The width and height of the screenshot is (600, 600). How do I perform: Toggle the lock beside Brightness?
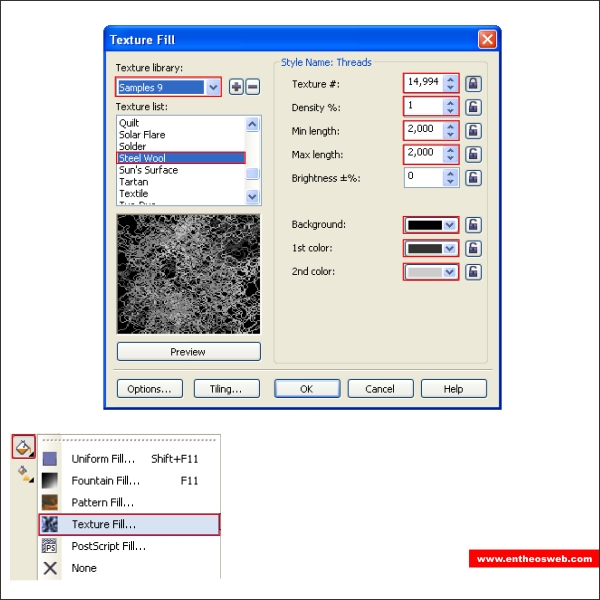click(474, 178)
